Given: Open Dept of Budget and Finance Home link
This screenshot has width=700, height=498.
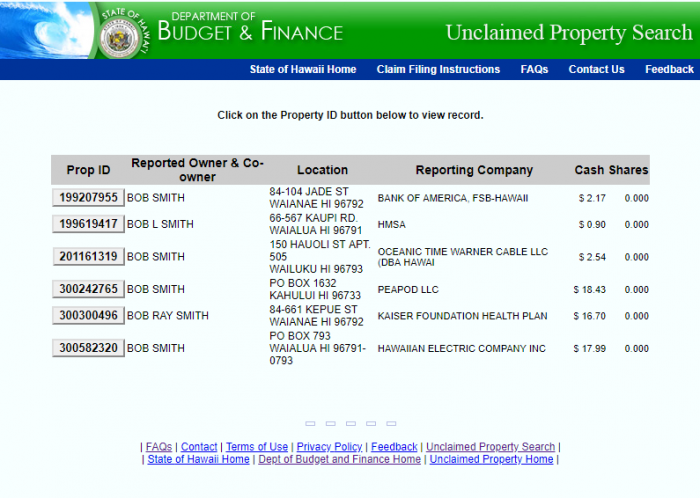Looking at the screenshot, I should coord(339,459).
